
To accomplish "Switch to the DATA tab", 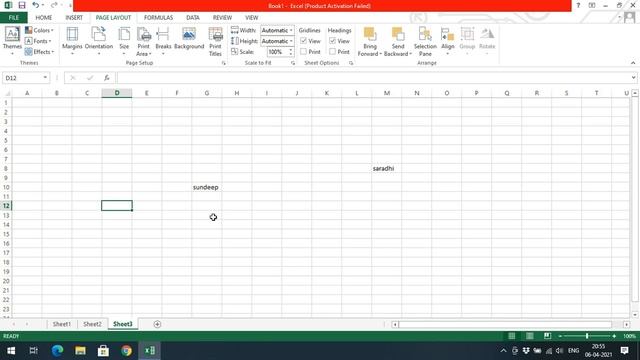I will click(x=193, y=18).
